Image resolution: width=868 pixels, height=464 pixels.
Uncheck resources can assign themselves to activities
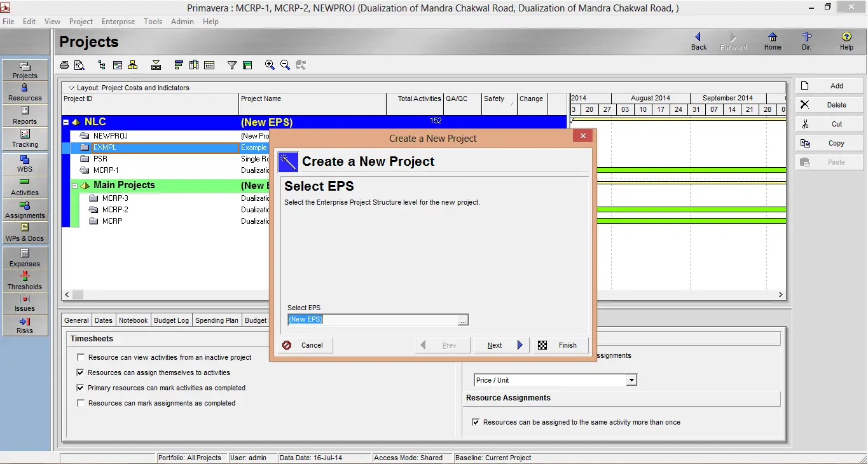coord(81,373)
